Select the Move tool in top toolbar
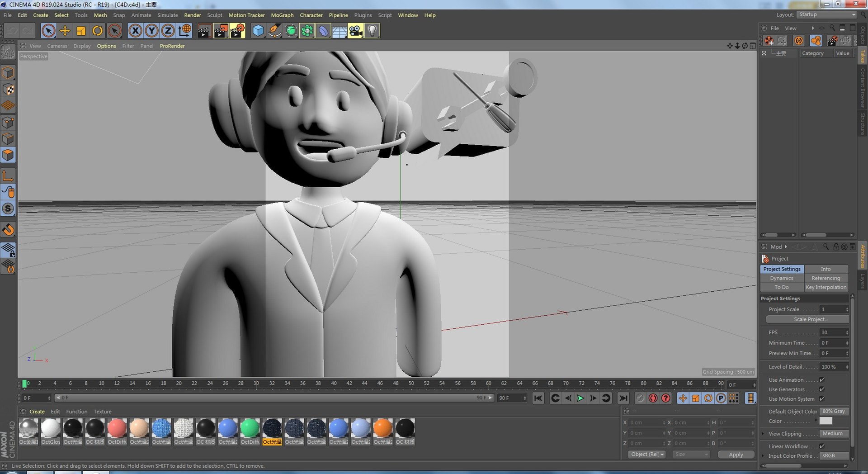The width and height of the screenshot is (868, 474). pyautogui.click(x=65, y=31)
